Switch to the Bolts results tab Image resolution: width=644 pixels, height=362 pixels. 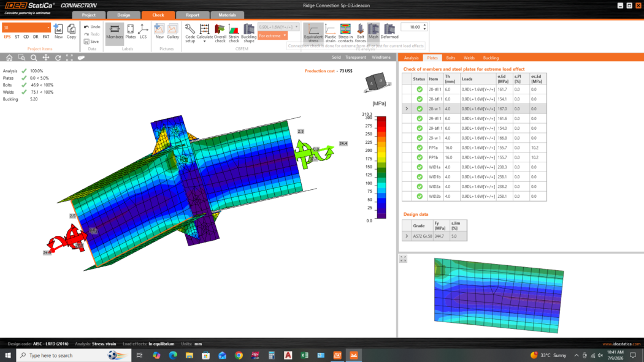pyautogui.click(x=451, y=58)
